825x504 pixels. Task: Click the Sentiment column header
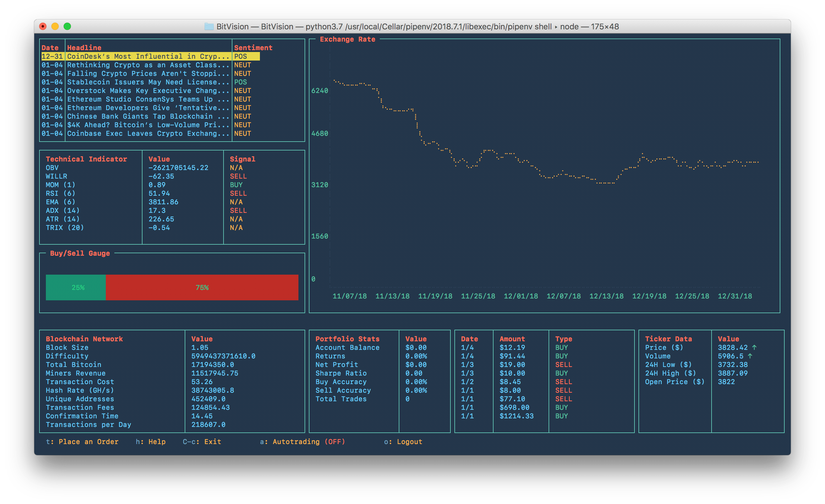tap(253, 47)
